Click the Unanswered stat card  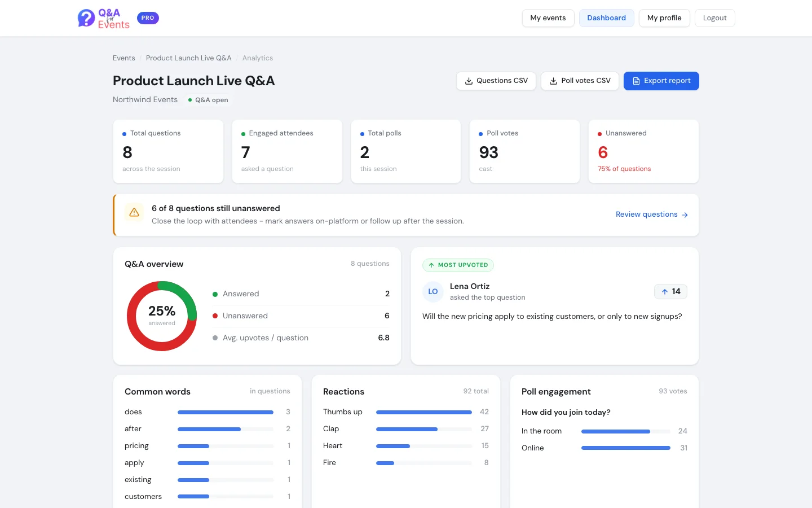(x=643, y=151)
